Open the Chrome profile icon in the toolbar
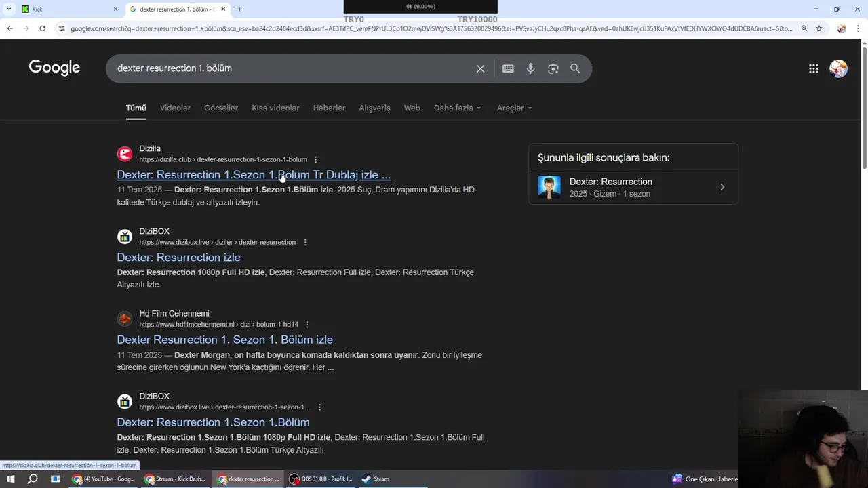The image size is (868, 488). click(842, 28)
